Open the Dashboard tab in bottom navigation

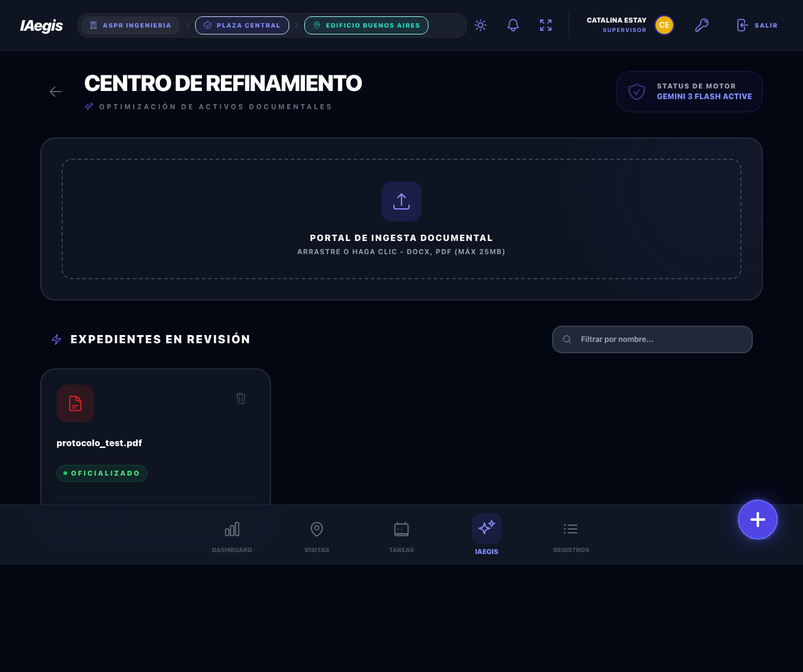231,535
